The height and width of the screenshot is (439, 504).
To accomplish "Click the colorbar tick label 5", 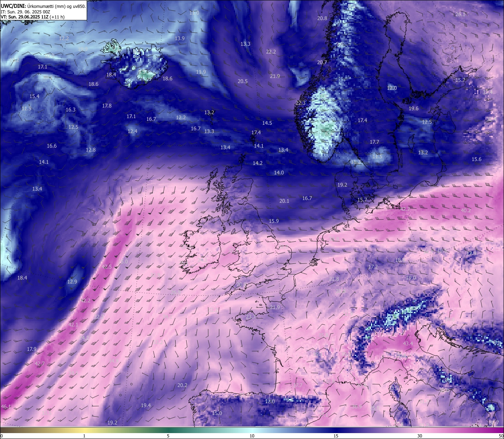I will (168, 436).
